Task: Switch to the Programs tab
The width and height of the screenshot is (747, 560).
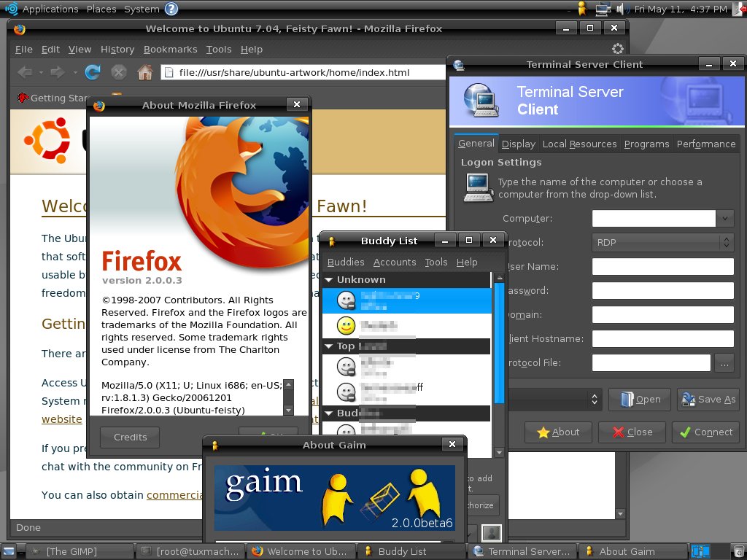Action: (646, 144)
